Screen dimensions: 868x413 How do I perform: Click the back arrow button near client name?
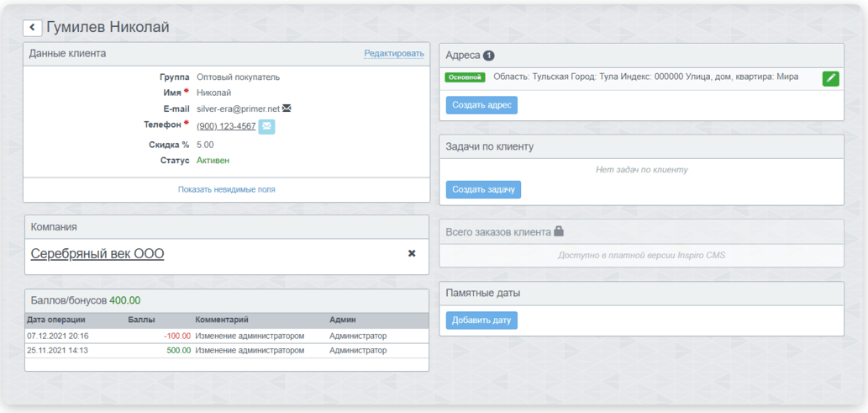(x=32, y=28)
